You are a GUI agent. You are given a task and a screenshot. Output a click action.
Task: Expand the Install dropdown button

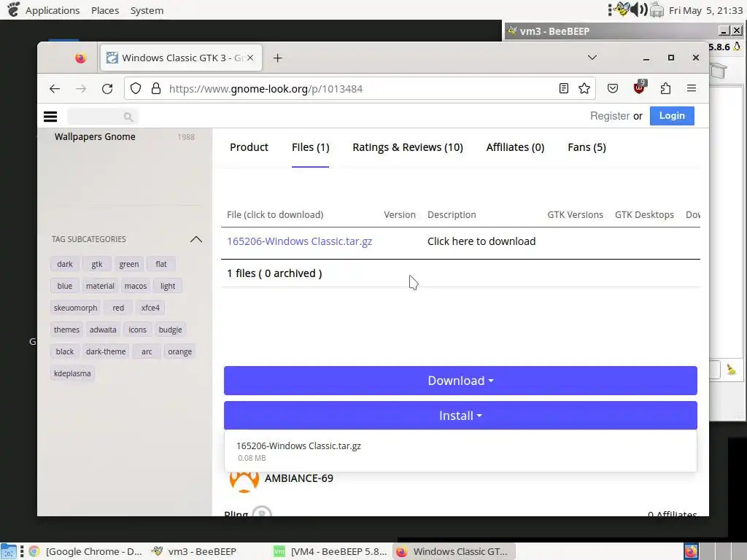pyautogui.click(x=460, y=416)
